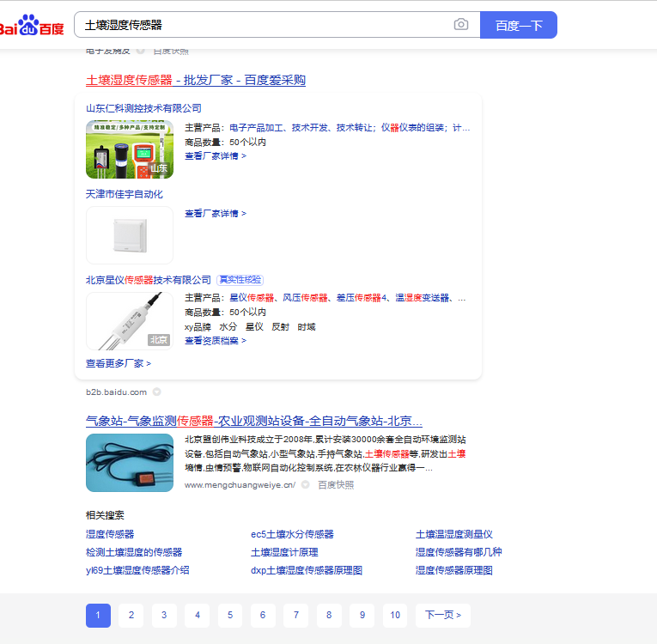Open 山东仁科测控技术有限公司 company link
The height and width of the screenshot is (644, 657).
143,108
